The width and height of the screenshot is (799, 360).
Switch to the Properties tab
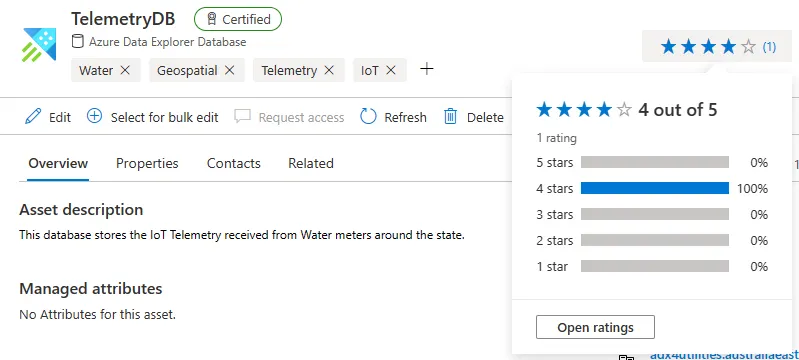(147, 163)
